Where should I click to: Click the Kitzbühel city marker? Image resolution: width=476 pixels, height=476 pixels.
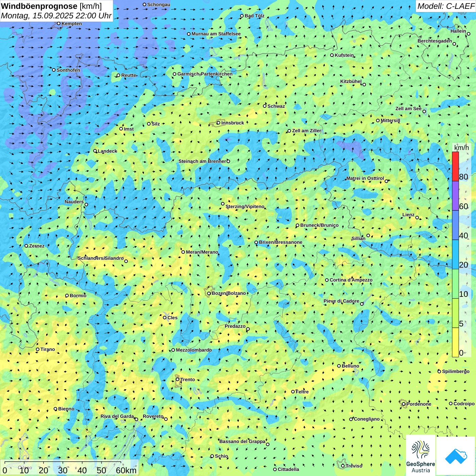pyautogui.click(x=364, y=84)
